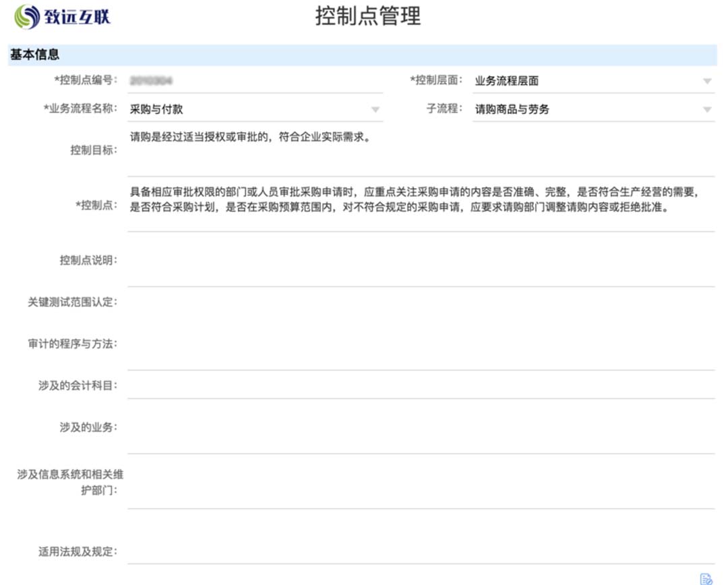Click the 审计的程序与方法 label
The image size is (728, 585).
pos(72,344)
